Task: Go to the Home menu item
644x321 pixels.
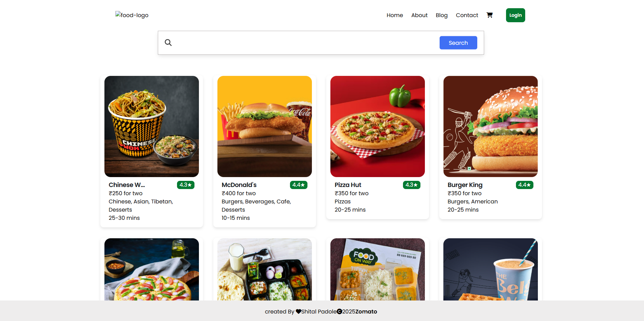Action: (395, 15)
